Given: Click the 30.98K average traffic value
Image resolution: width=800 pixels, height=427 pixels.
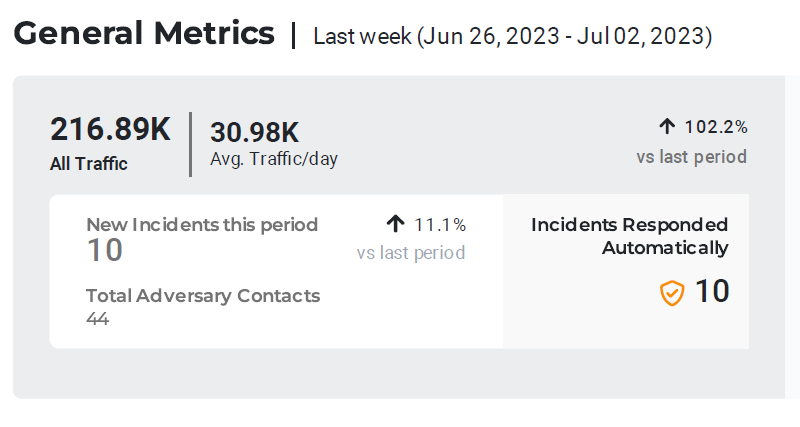Looking at the screenshot, I should [x=255, y=132].
